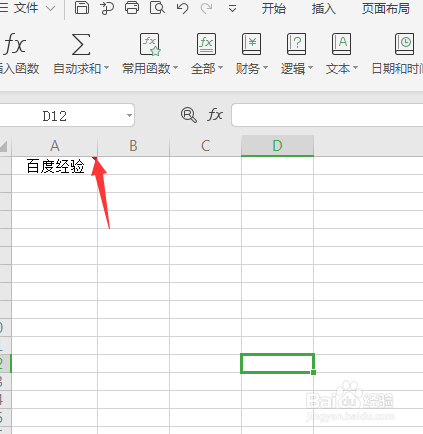
Task: Click the 自动求和 sigma icon
Action: [x=81, y=44]
